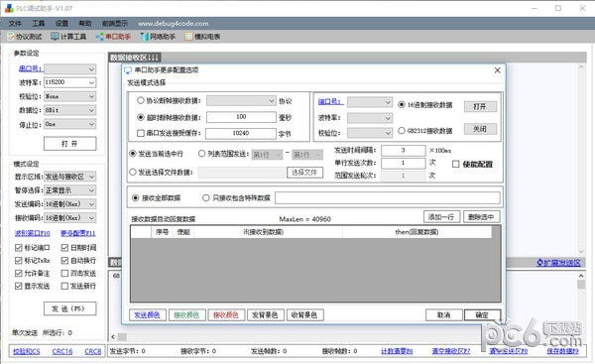Screen dimensions: 595x364
Task: Open the 文件 menu
Action: pos(15,24)
